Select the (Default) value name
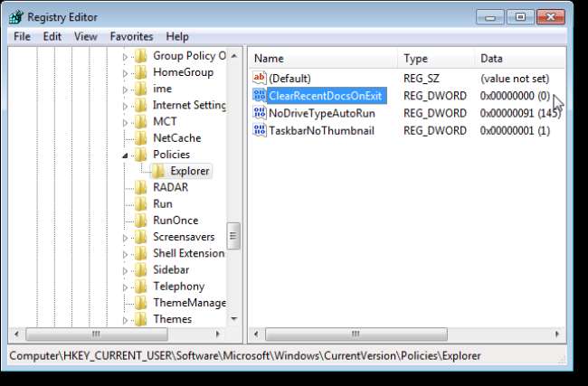Image resolution: width=588 pixels, height=386 pixels. pos(289,79)
